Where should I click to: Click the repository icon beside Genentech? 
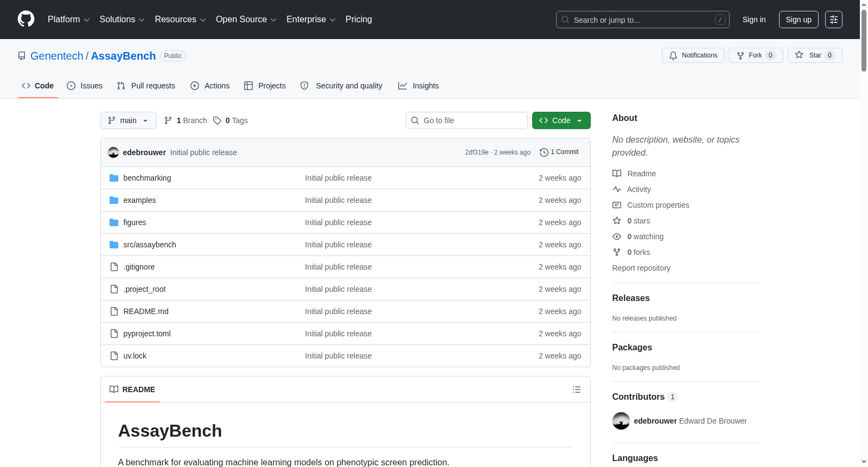point(22,56)
